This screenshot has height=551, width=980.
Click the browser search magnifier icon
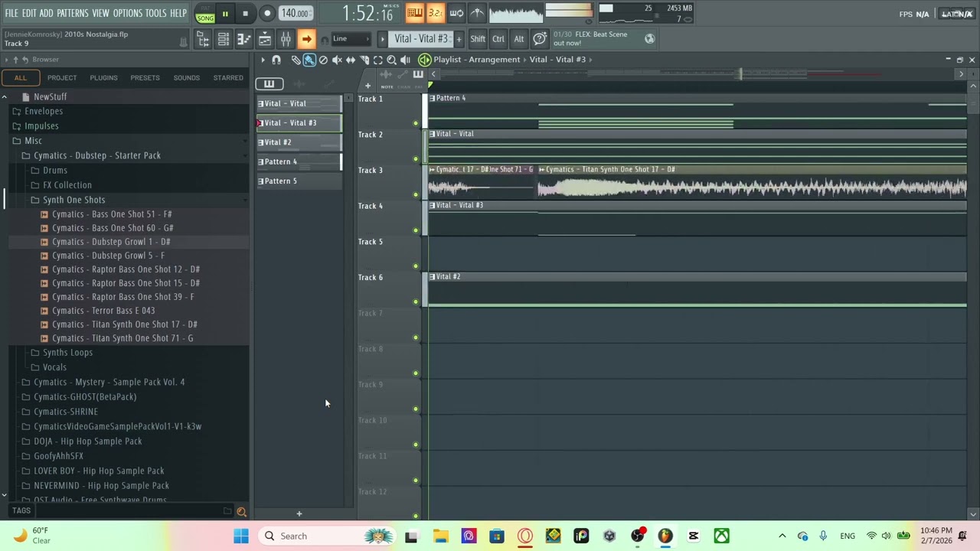(241, 511)
